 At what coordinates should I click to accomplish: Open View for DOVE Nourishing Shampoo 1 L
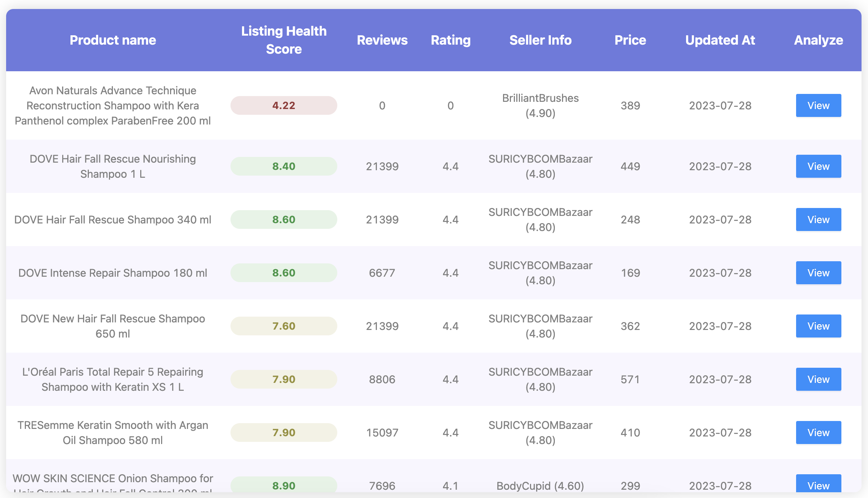click(818, 166)
